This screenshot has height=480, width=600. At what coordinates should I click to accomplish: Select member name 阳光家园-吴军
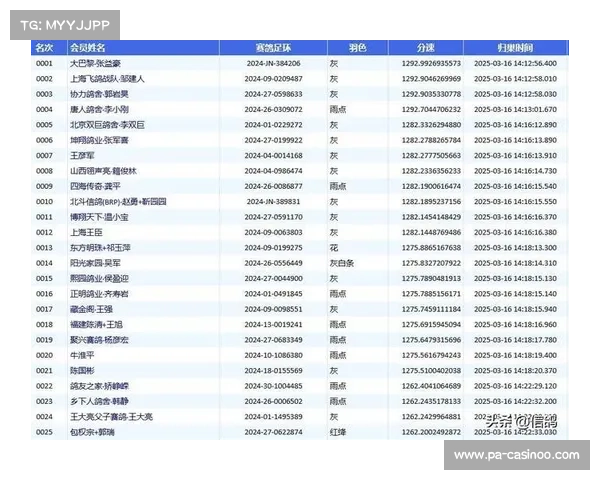[95, 263]
